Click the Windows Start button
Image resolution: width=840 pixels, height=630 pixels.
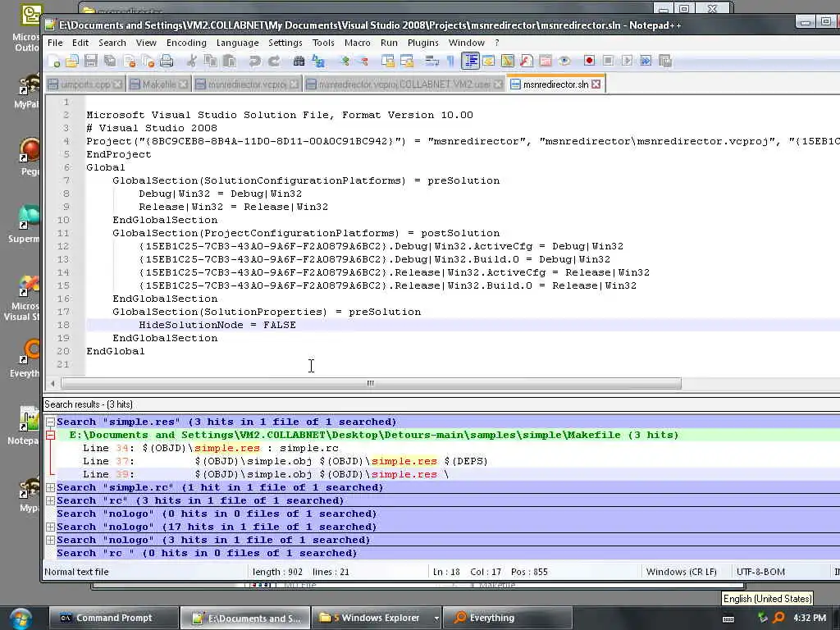(x=20, y=619)
